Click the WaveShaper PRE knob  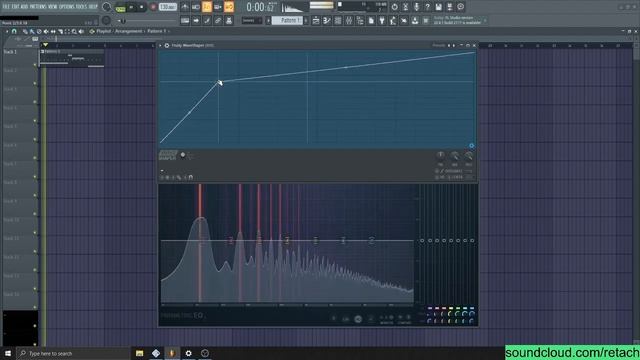click(440, 155)
